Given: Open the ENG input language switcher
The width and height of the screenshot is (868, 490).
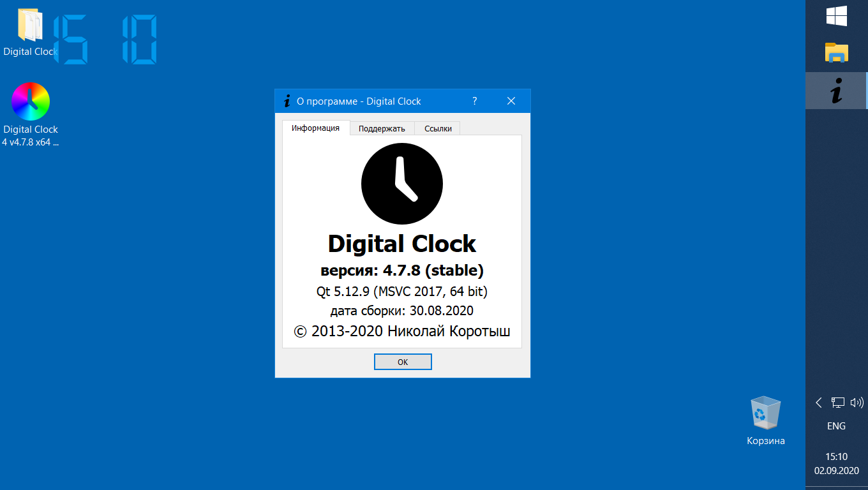Looking at the screenshot, I should [836, 426].
